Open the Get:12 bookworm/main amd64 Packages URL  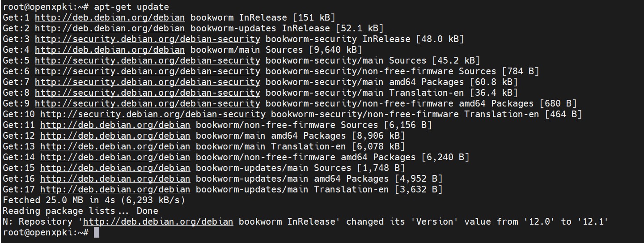point(115,136)
